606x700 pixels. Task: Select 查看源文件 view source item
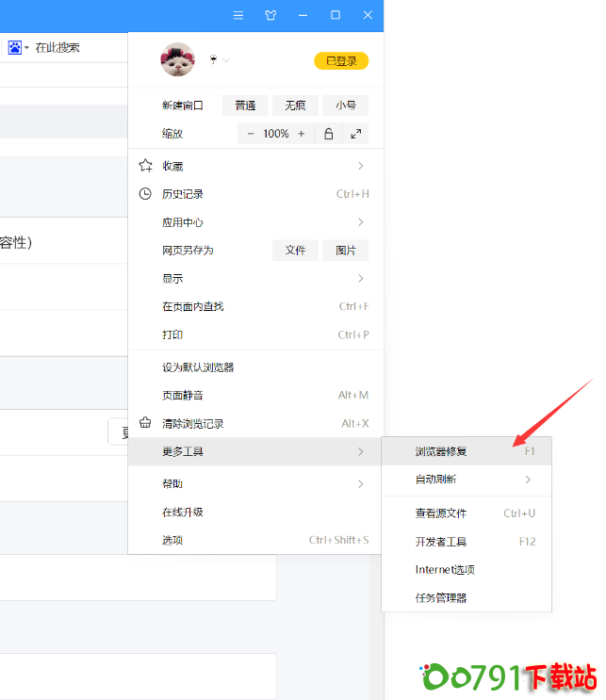(467, 513)
